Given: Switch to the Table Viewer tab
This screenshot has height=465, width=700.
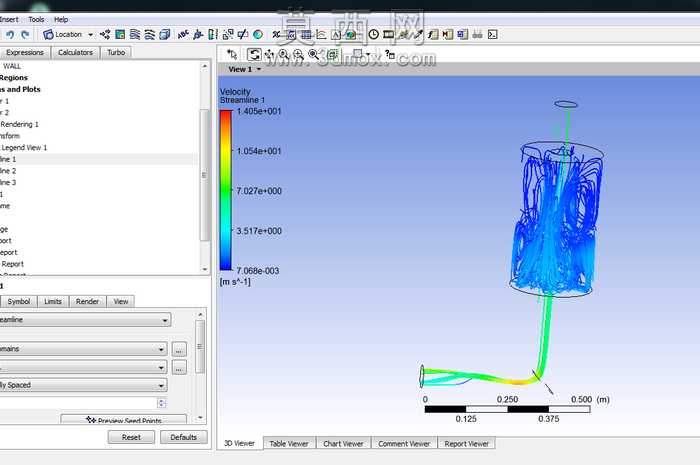Looking at the screenshot, I should (289, 443).
